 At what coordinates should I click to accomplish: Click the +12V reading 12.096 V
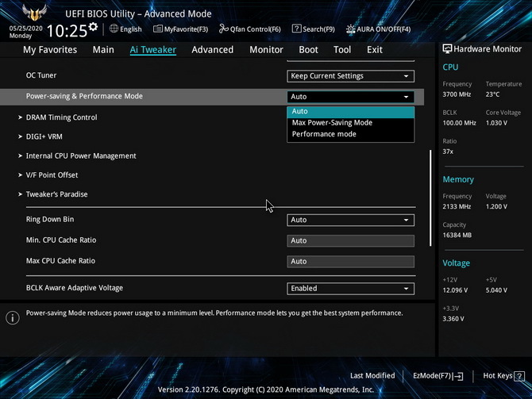[455, 290]
